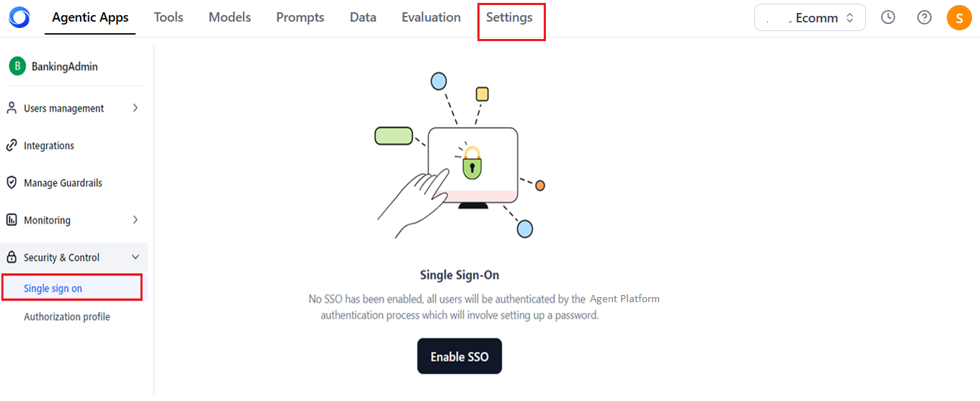Click the Manage Guardrails shield icon
Viewport: 980px width, 401px height.
pyautogui.click(x=12, y=182)
